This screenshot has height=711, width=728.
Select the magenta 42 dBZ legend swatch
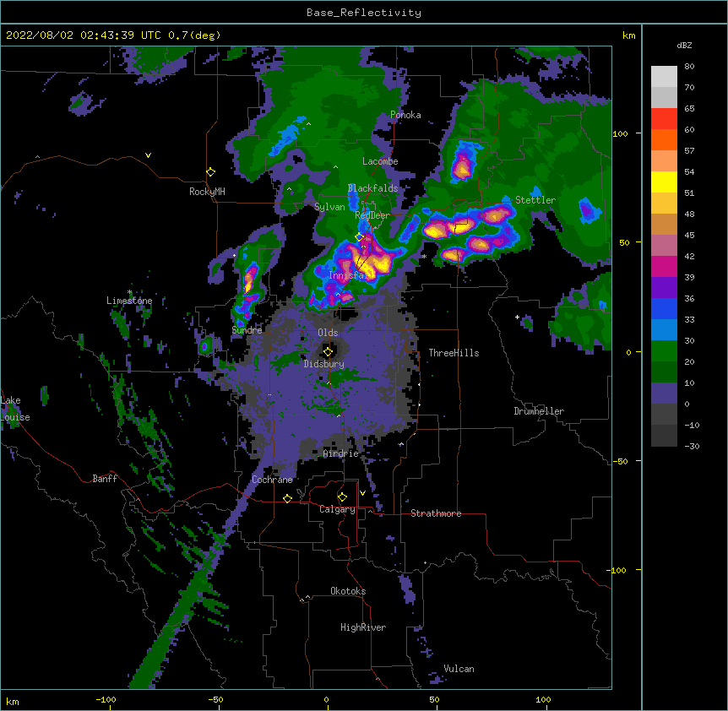(x=664, y=266)
